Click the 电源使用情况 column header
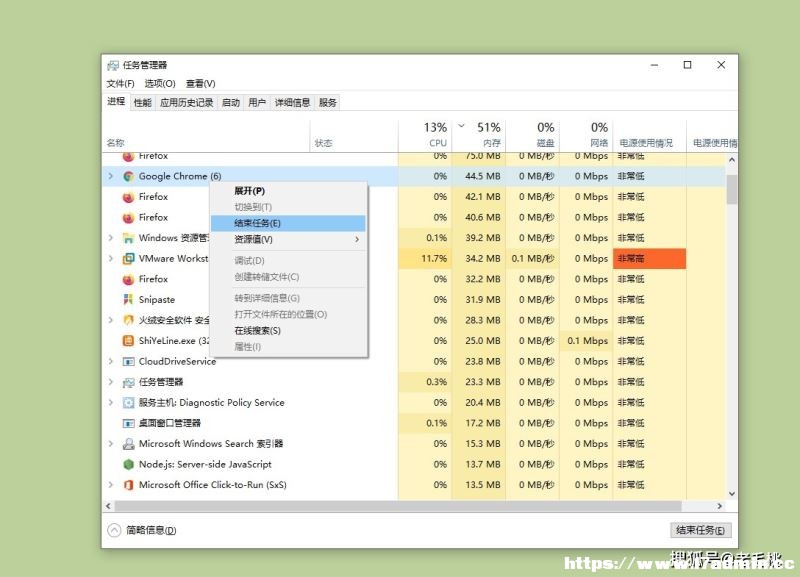The height and width of the screenshot is (577, 800). 649,136
